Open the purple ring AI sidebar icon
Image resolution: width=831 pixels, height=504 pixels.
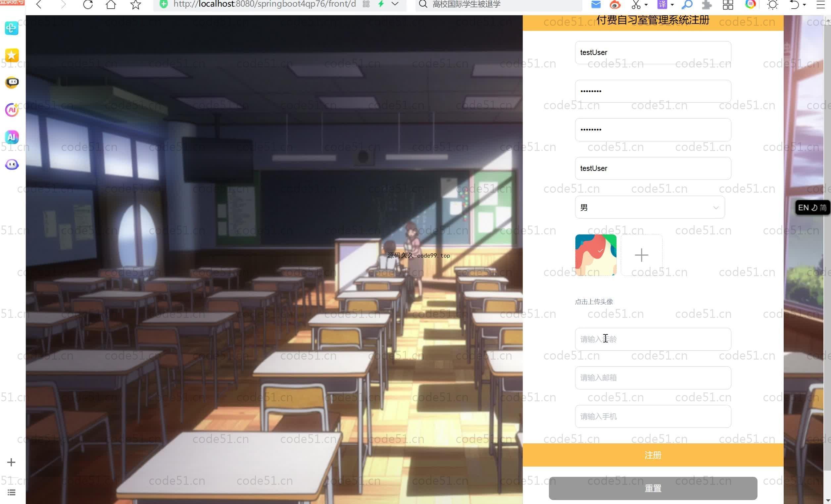coord(12,110)
